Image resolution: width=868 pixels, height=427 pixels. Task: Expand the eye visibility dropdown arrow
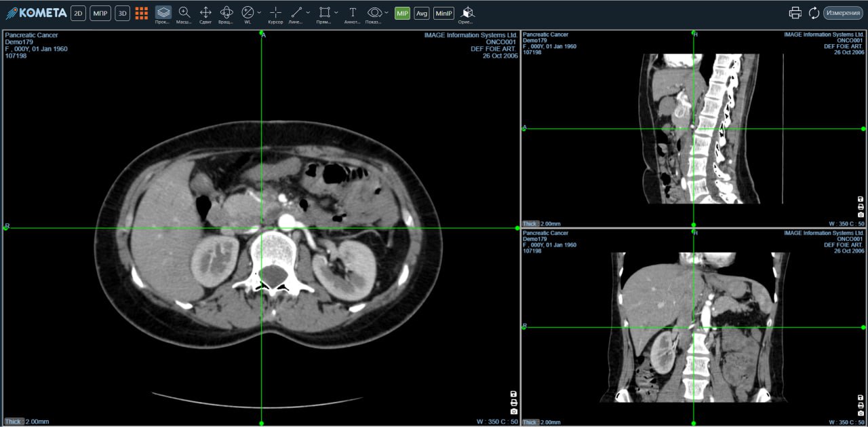[387, 12]
